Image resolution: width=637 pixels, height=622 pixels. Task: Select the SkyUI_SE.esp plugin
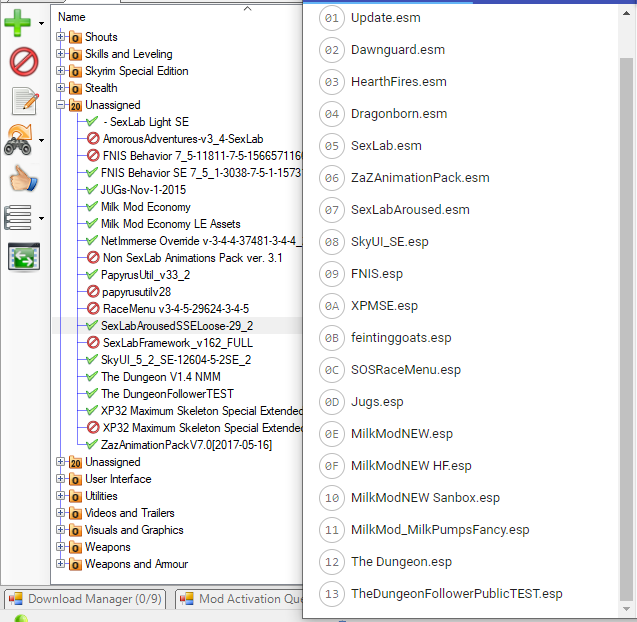[390, 242]
